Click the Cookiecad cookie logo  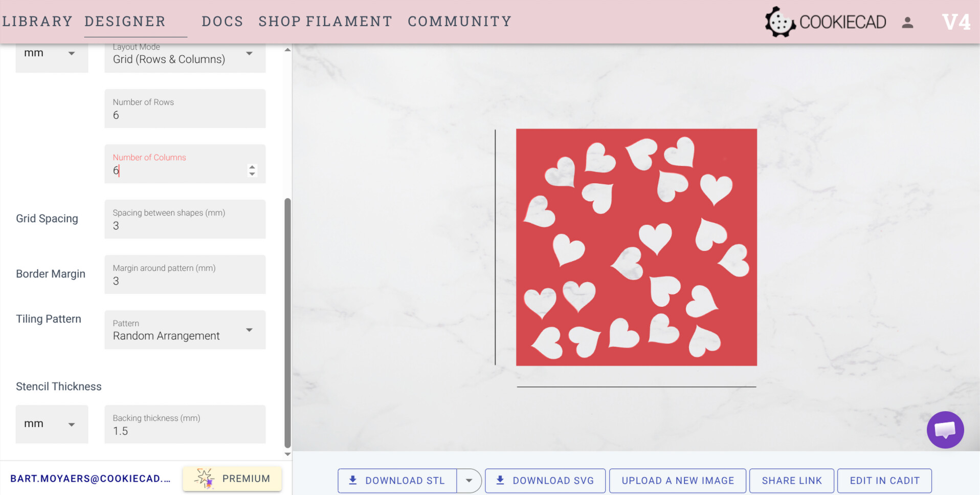pos(779,22)
